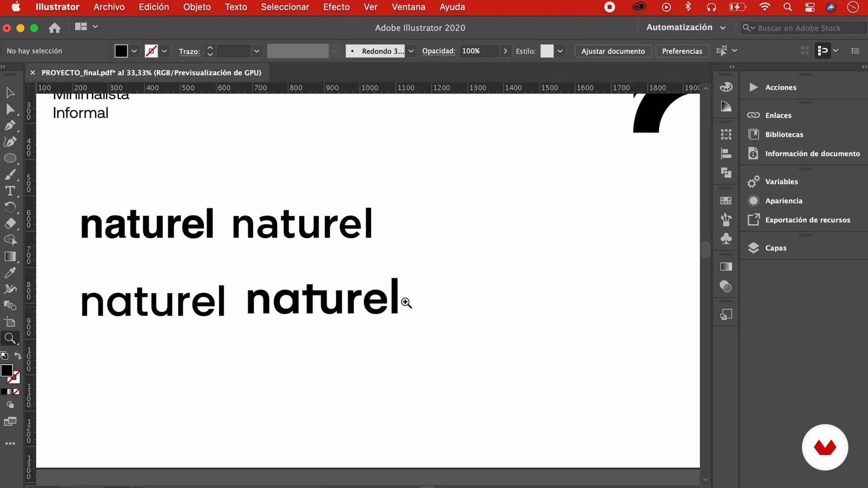Image resolution: width=868 pixels, height=488 pixels.
Task: Go to the Home screen icon
Action: coord(55,28)
